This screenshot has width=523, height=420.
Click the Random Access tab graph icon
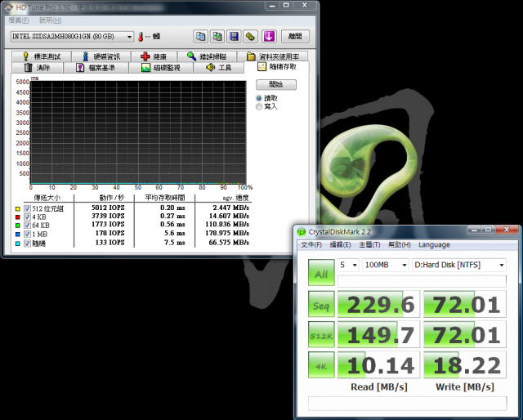point(261,67)
